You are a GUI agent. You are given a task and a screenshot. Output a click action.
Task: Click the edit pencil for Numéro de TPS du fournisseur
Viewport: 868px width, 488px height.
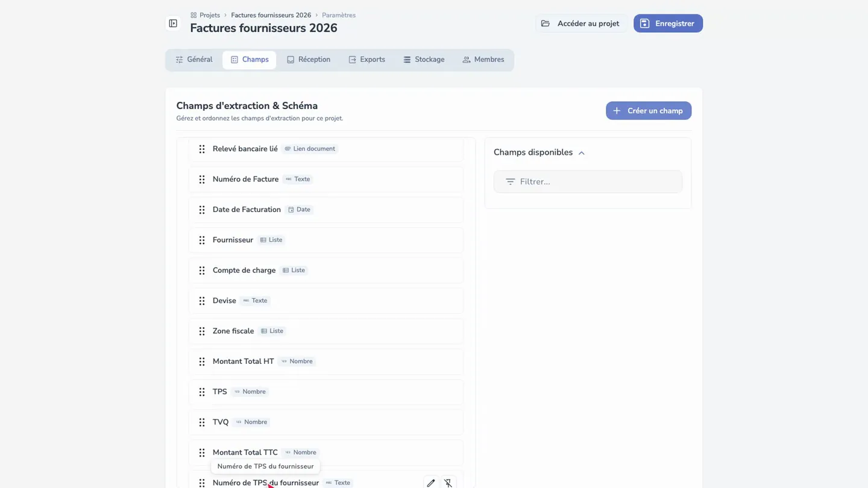430,483
